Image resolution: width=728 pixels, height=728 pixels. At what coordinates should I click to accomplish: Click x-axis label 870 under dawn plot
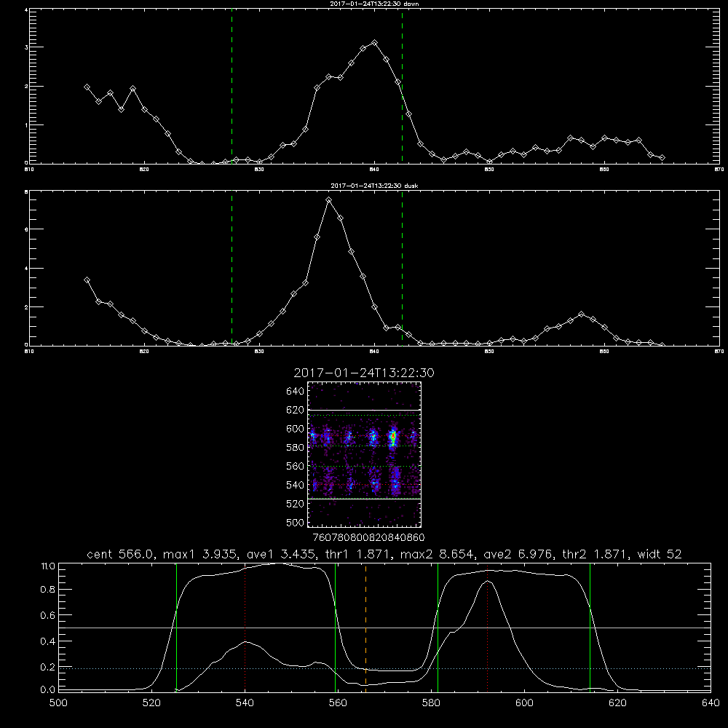coord(719,170)
